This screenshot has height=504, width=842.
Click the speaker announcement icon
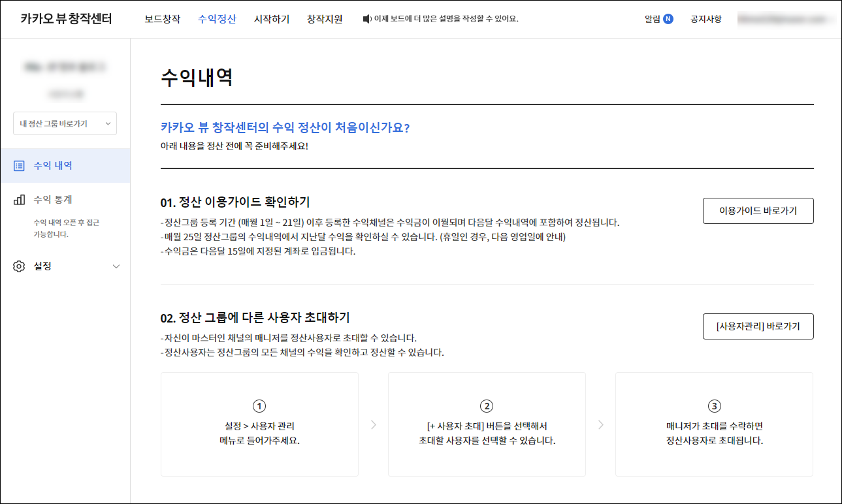coord(366,19)
